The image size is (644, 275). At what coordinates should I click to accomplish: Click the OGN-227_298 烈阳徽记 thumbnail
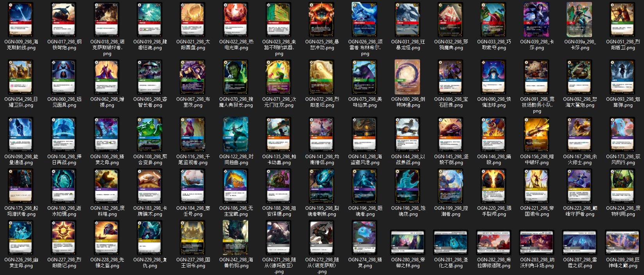pyautogui.click(x=64, y=237)
